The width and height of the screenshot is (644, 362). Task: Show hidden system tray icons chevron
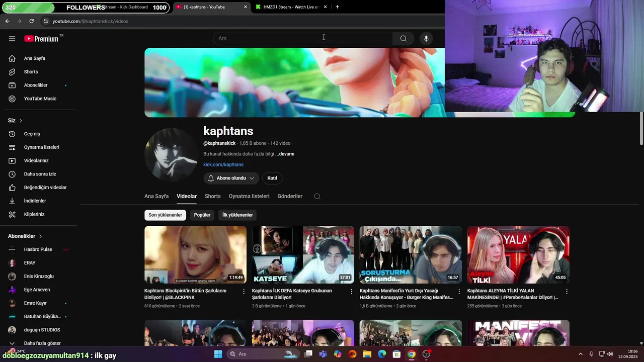point(580,354)
